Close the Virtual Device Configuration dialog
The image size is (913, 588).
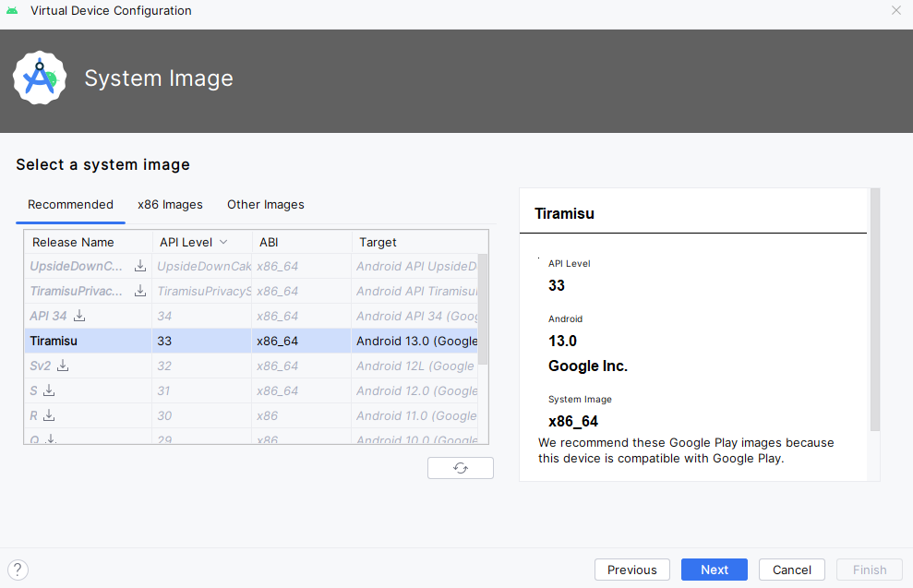[896, 10]
